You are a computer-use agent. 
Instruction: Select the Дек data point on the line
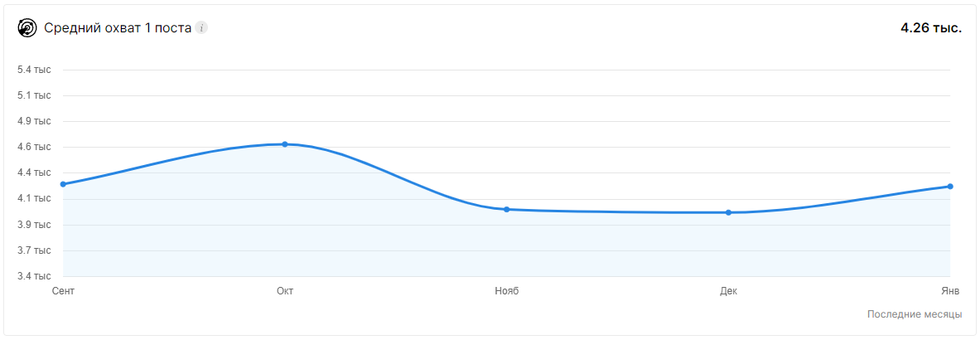point(728,212)
